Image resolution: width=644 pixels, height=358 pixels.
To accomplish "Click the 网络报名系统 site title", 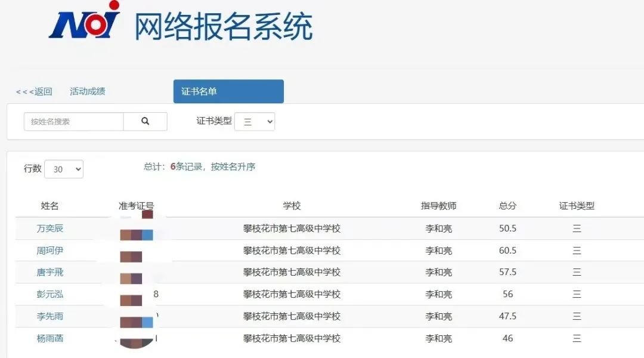I will click(x=224, y=27).
